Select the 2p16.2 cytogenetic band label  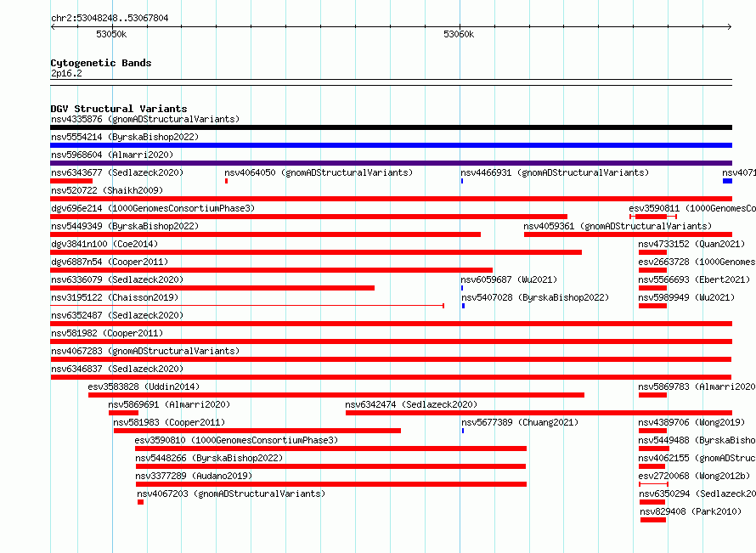coord(66,73)
